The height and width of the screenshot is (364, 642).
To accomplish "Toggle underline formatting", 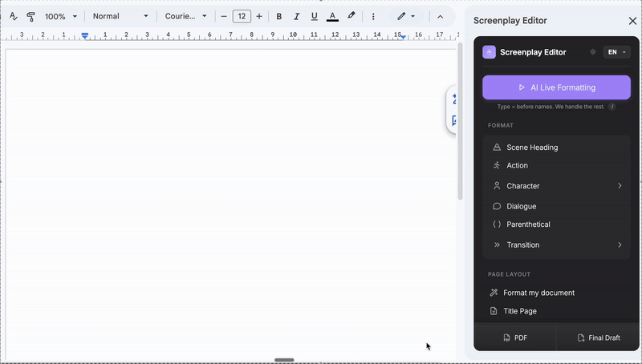I will coord(314,16).
